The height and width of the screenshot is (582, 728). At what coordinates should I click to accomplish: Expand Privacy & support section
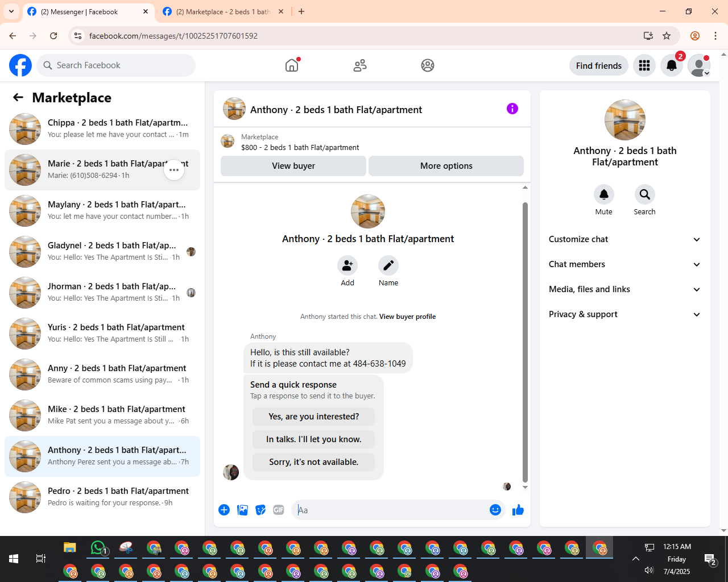[x=624, y=314]
